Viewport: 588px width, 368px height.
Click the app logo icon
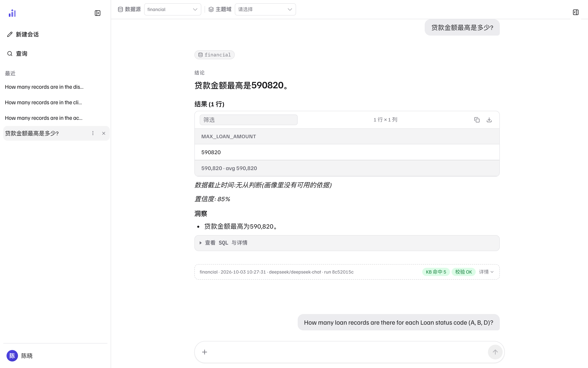(12, 13)
